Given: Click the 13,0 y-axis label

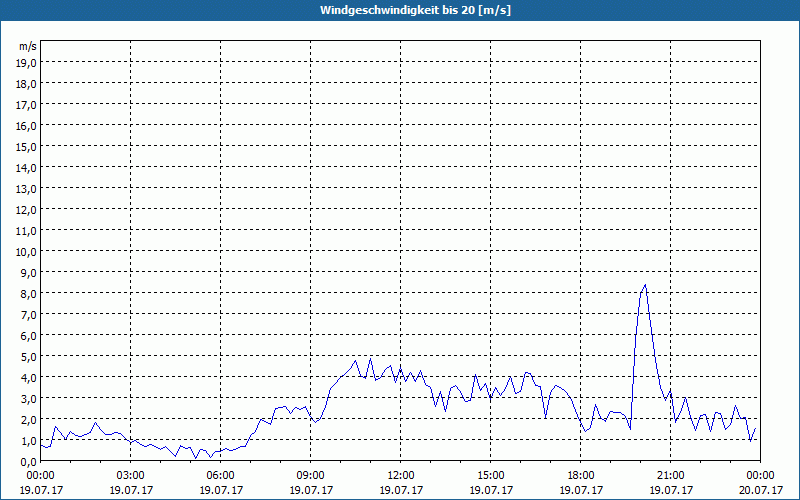Looking at the screenshot, I should pyautogui.click(x=28, y=189).
